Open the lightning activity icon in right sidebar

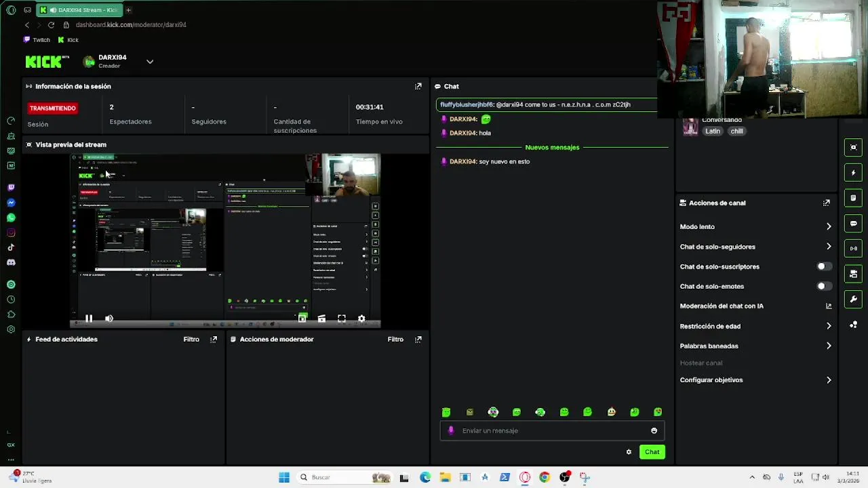853,173
